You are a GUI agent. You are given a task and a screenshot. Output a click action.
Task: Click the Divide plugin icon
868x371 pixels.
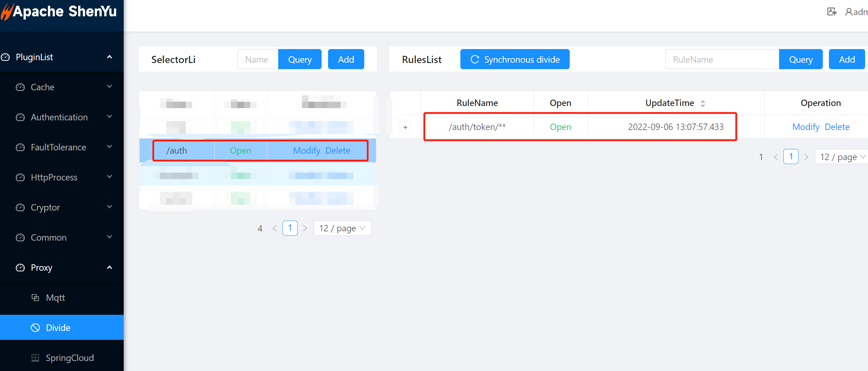[x=35, y=327]
